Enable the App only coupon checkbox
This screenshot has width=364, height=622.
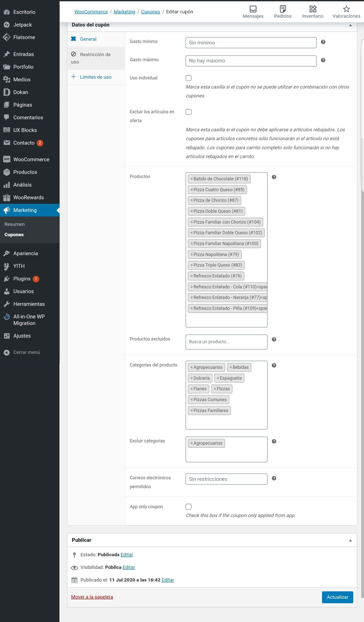188,507
